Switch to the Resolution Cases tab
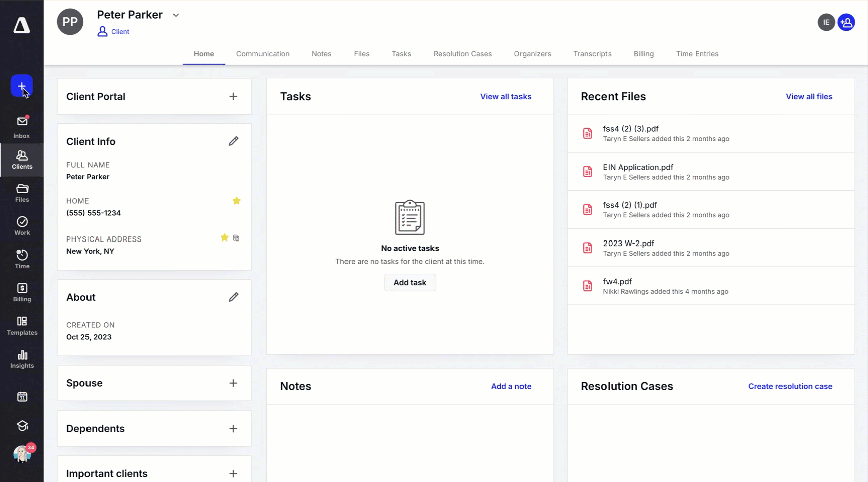Image resolution: width=868 pixels, height=482 pixels. point(462,54)
